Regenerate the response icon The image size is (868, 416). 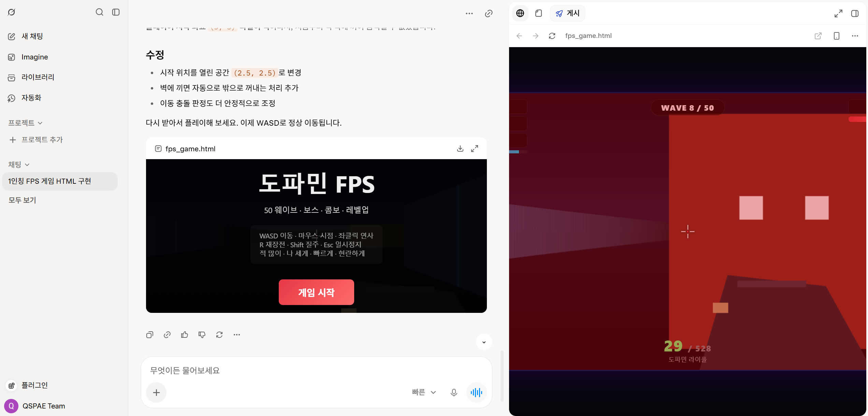click(219, 335)
